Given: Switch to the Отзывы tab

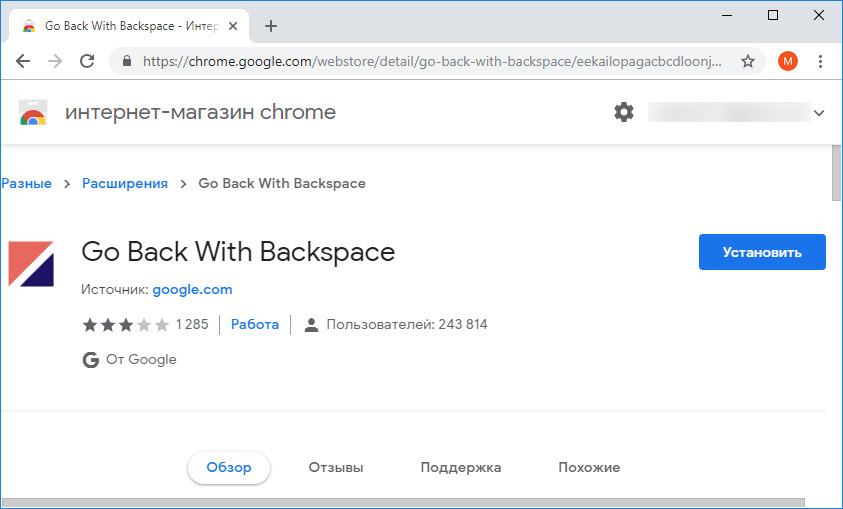Looking at the screenshot, I should [x=336, y=467].
